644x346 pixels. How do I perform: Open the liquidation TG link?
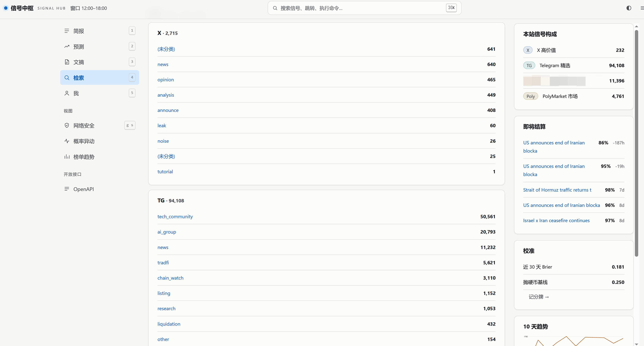point(169,324)
